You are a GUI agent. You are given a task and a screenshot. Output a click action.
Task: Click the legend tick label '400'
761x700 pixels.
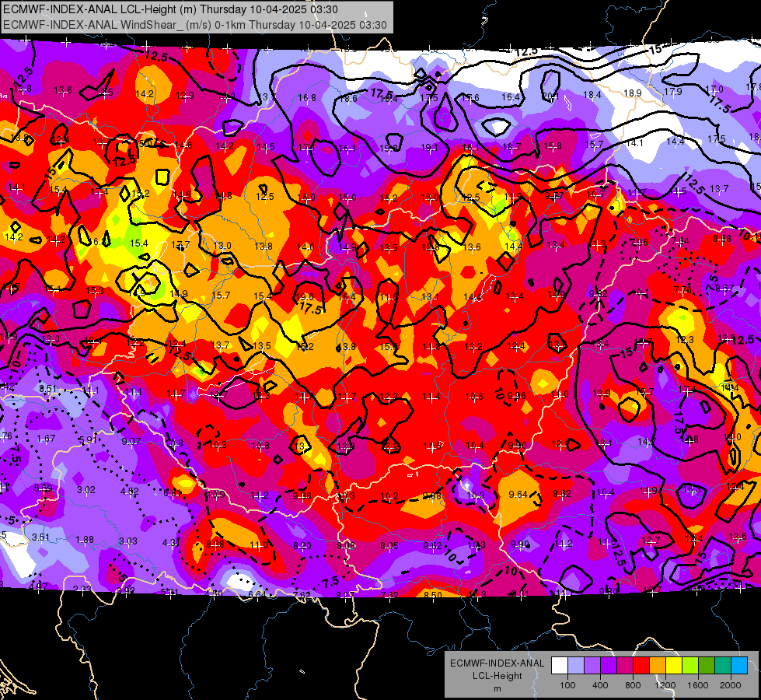(600, 685)
